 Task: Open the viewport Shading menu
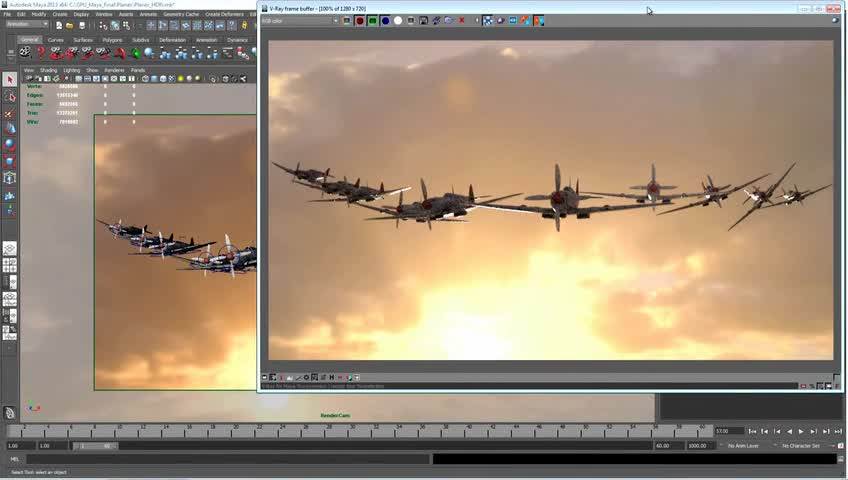pos(48,70)
